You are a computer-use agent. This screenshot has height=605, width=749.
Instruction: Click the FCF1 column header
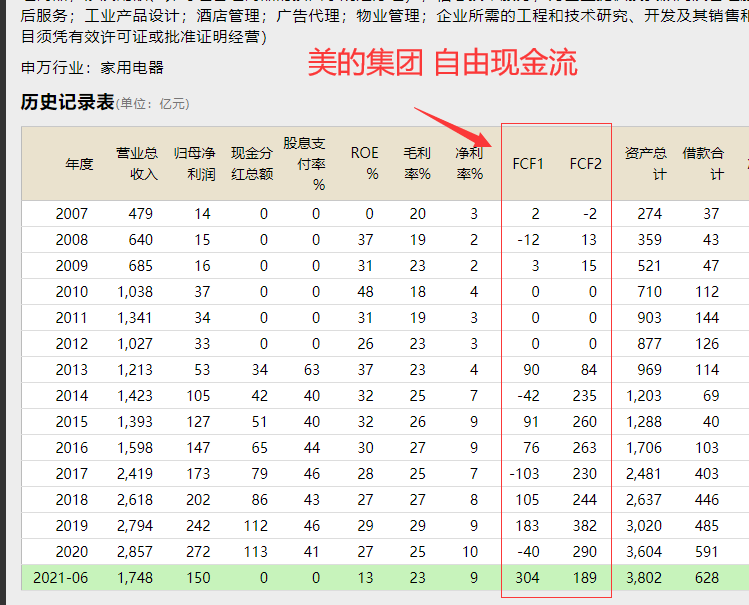coord(528,164)
